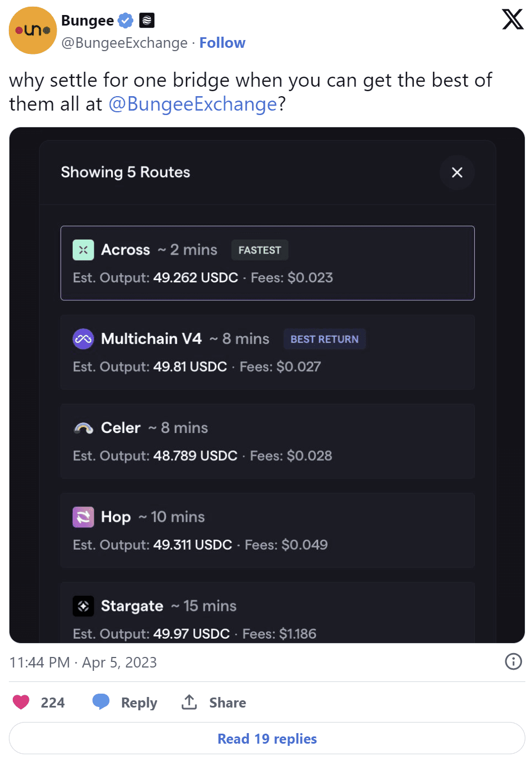The width and height of the screenshot is (532, 762).
Task: Open the @BungeeExchange mention
Action: point(193,103)
